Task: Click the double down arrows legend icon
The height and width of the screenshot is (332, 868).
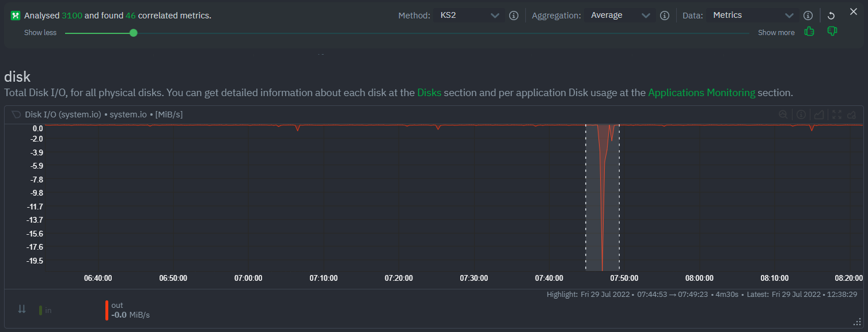Action: (22, 309)
